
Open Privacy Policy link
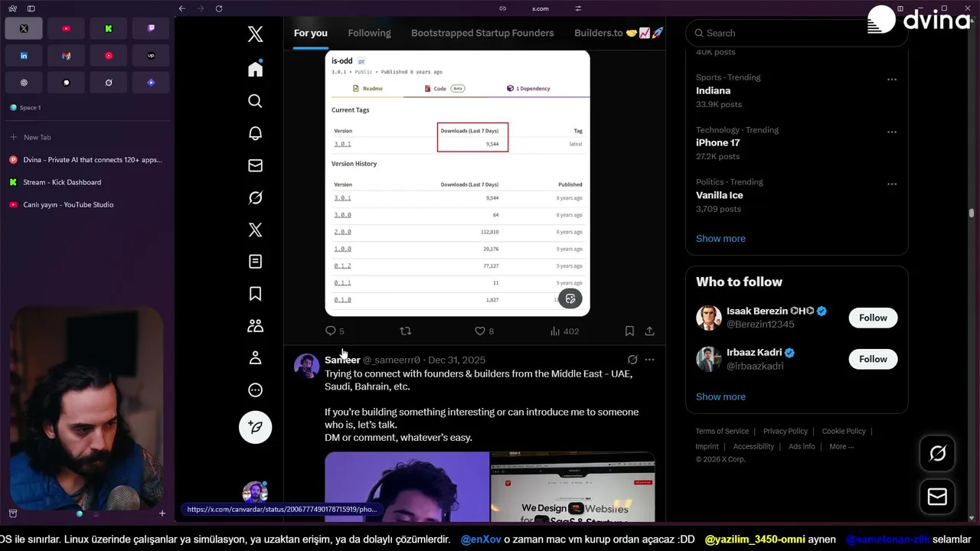click(786, 431)
